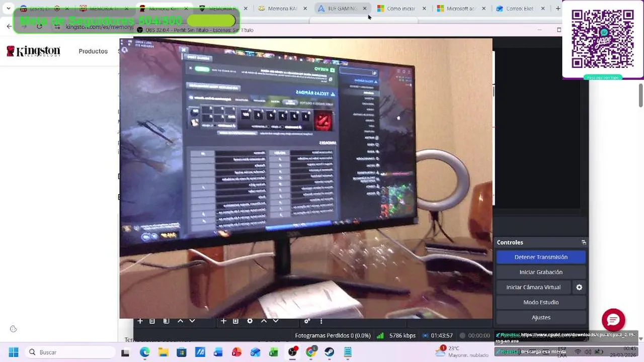Open OBS Ajustes button
The height and width of the screenshot is (362, 644).
coord(541,317)
